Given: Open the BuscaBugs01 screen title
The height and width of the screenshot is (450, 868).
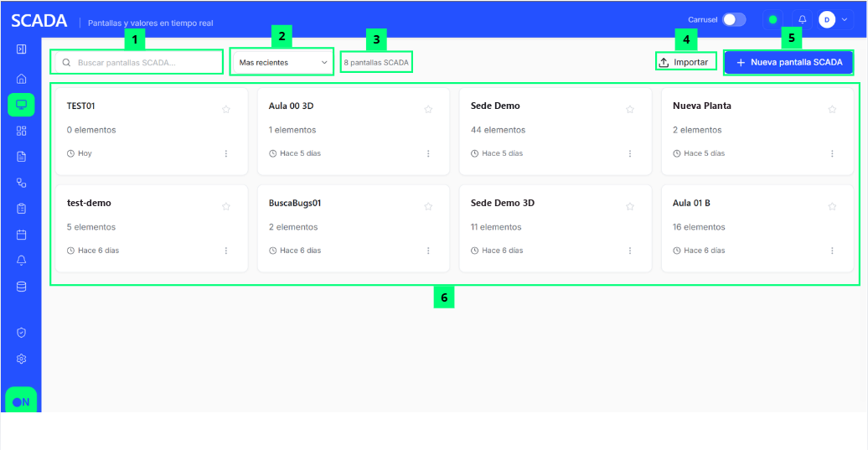Looking at the screenshot, I should tap(295, 203).
